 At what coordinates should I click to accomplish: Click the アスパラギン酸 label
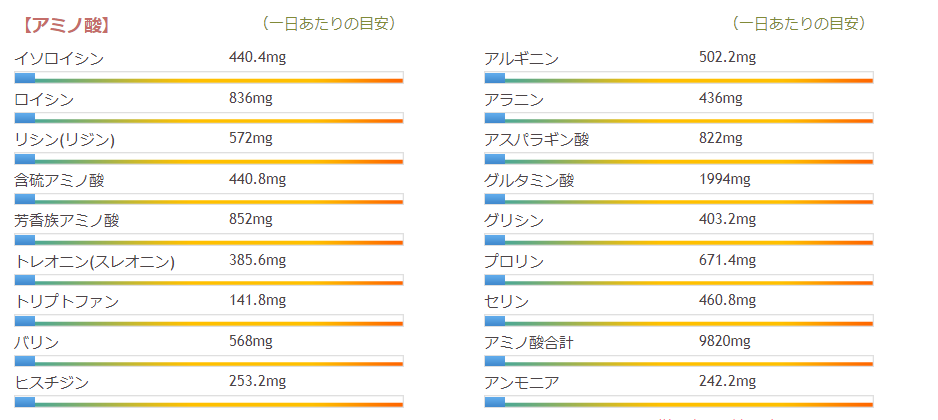(x=536, y=139)
